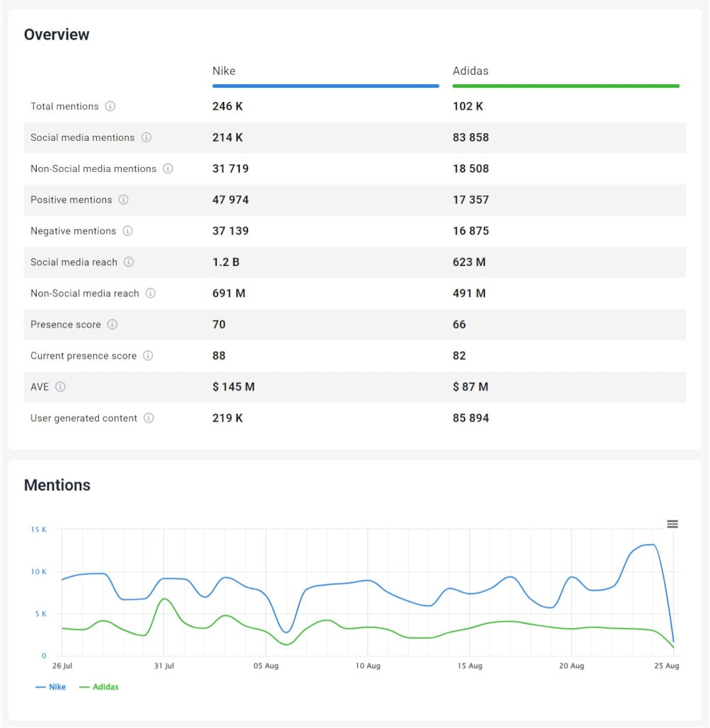Screen dimensions: 710x728
Task: Click info icon next to AVE
Action: tap(61, 386)
